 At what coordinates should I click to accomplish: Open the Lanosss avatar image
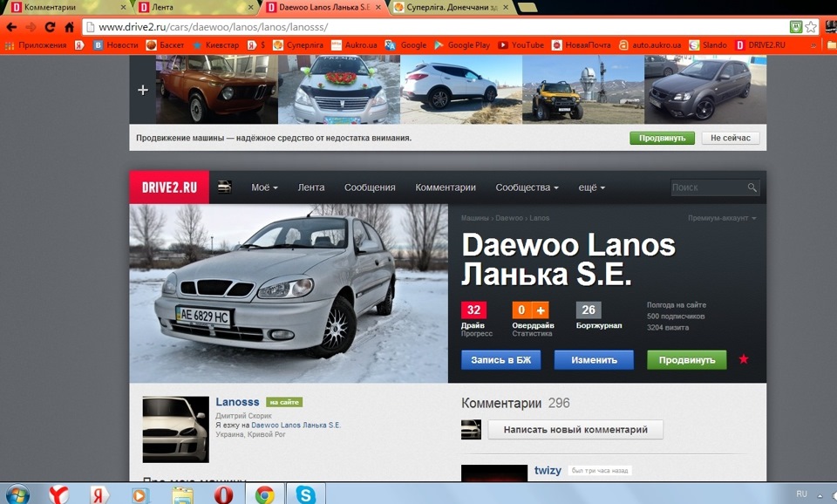(x=175, y=429)
